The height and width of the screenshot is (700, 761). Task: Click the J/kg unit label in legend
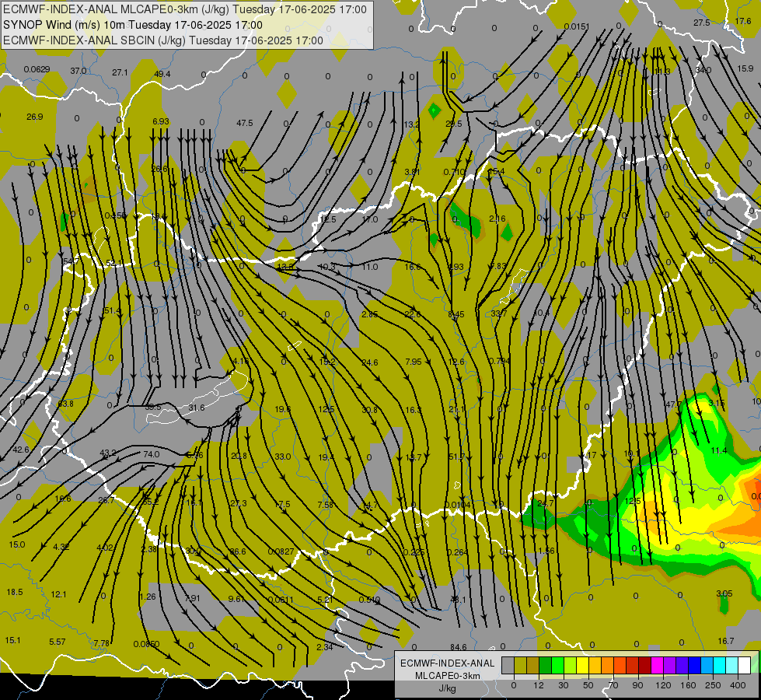point(448,688)
